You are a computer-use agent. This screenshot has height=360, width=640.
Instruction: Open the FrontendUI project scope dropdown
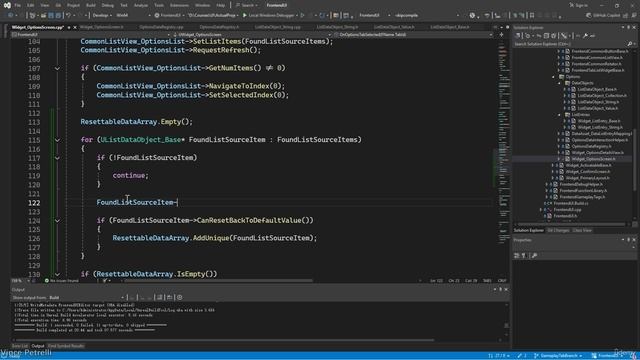click(x=91, y=35)
